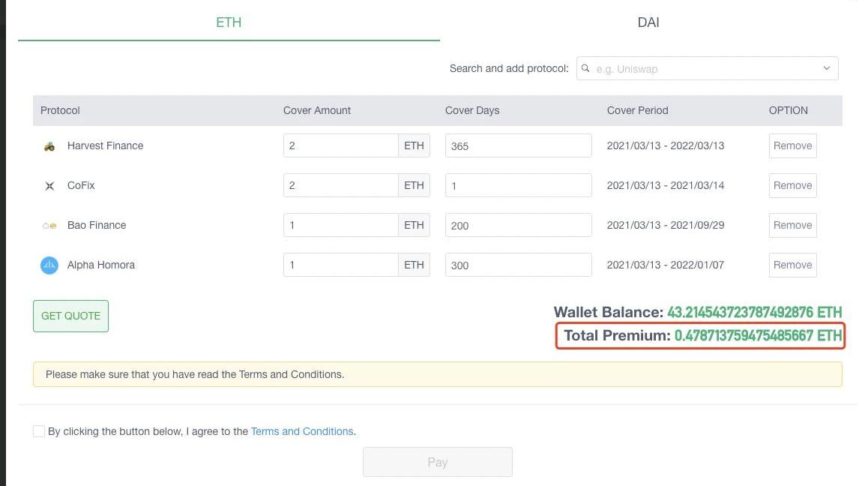The width and height of the screenshot is (868, 486).
Task: Click the Pay button
Action: pos(438,462)
